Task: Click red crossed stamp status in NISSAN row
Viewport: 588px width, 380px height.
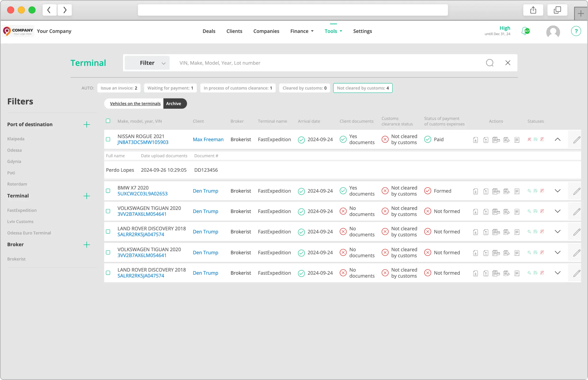Action: pyautogui.click(x=529, y=139)
